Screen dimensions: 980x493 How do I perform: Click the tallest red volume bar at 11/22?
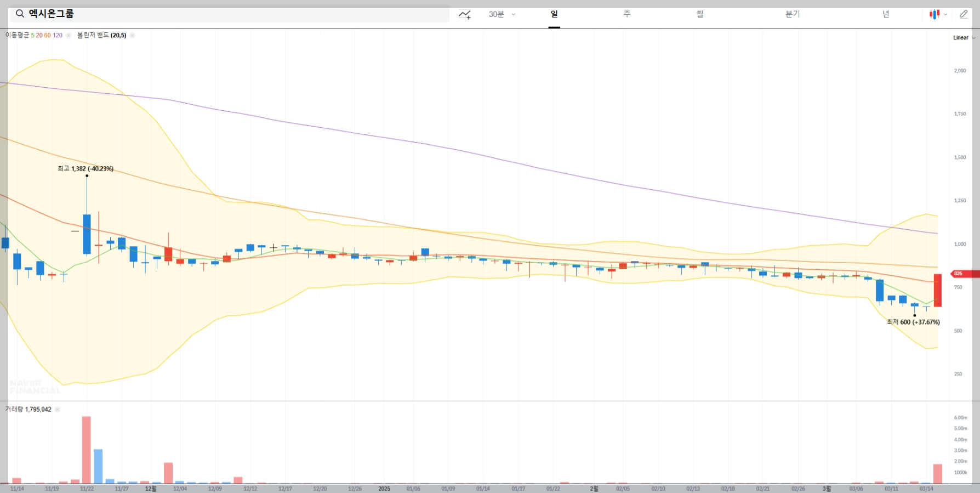coord(87,450)
